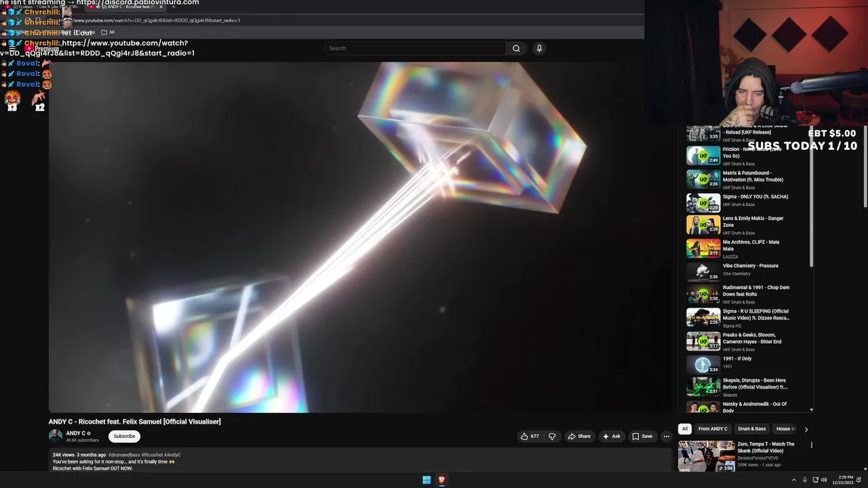Click the YouTube search magnifier button
Image resolution: width=868 pixels, height=488 pixels.
[516, 48]
